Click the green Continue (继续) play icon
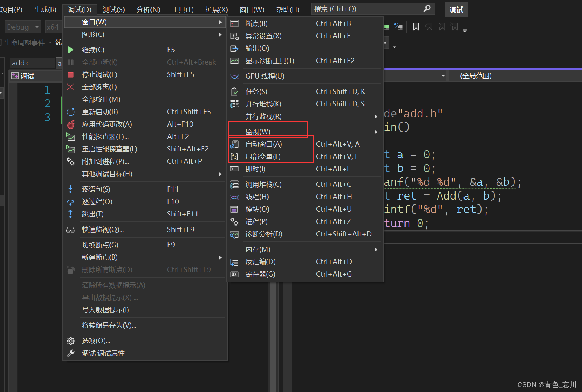Image resolution: width=582 pixels, height=392 pixels. tap(70, 50)
